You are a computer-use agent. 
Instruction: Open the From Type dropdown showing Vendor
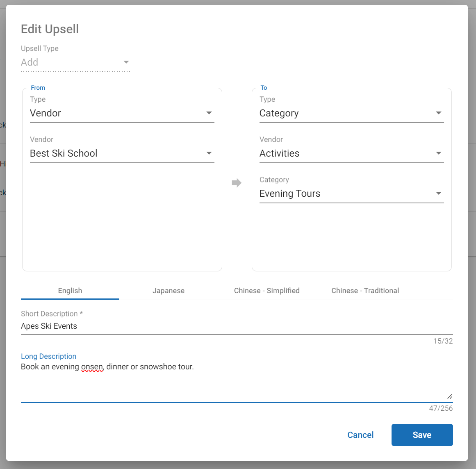point(115,113)
